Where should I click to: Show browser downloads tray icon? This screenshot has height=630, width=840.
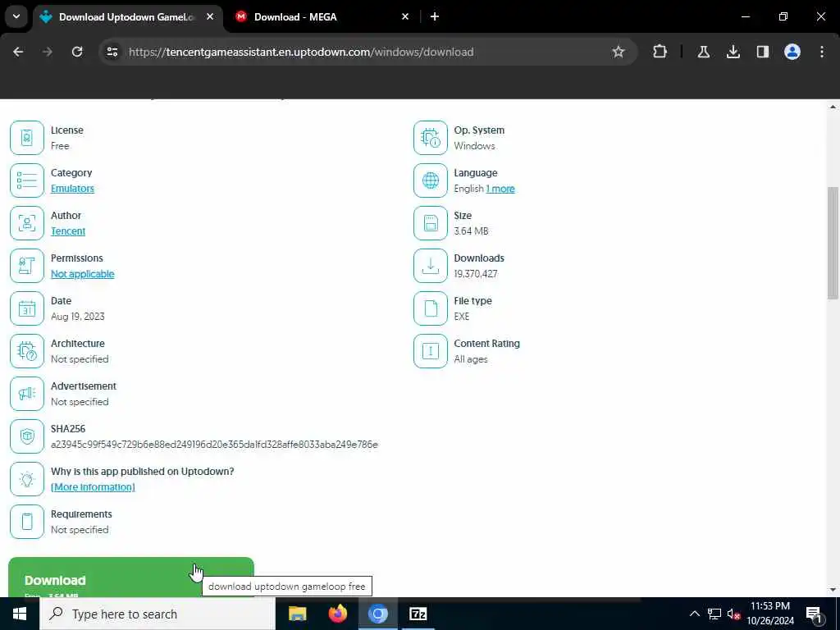[x=733, y=52]
